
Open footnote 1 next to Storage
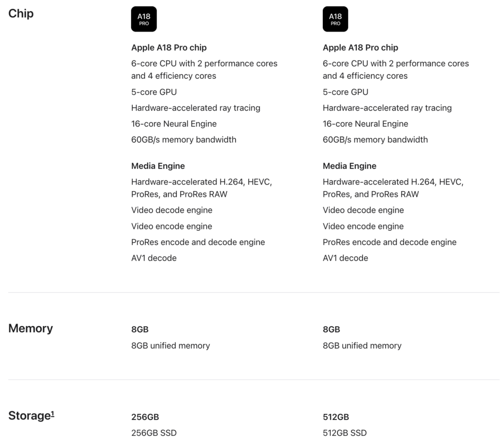tap(53, 413)
